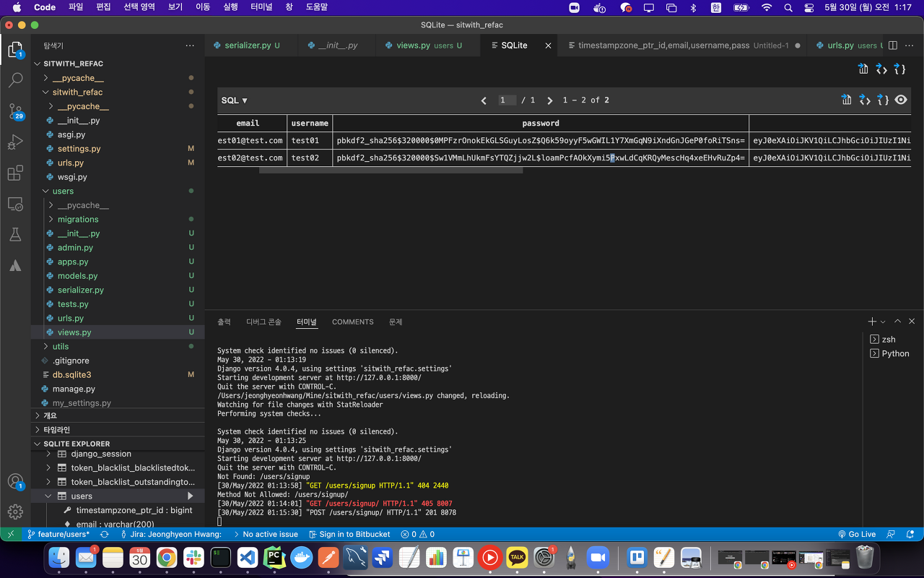Open the Testing flask view
The height and width of the screenshot is (578, 924).
pos(15,235)
